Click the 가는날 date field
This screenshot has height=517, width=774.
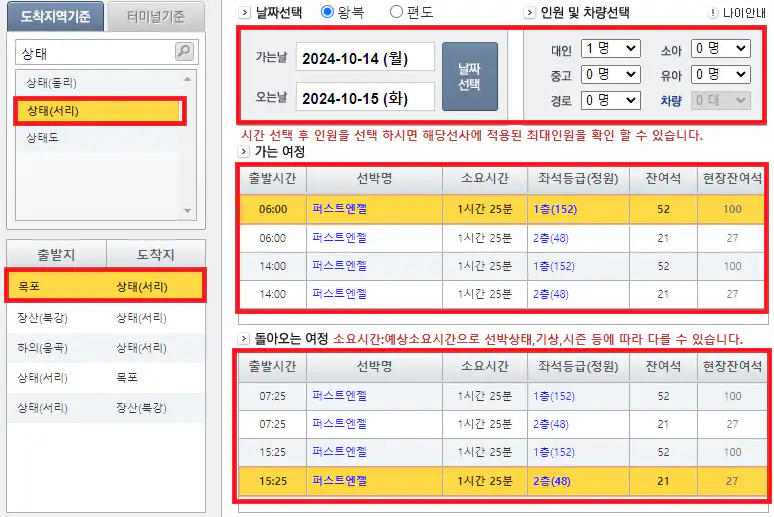(365, 57)
